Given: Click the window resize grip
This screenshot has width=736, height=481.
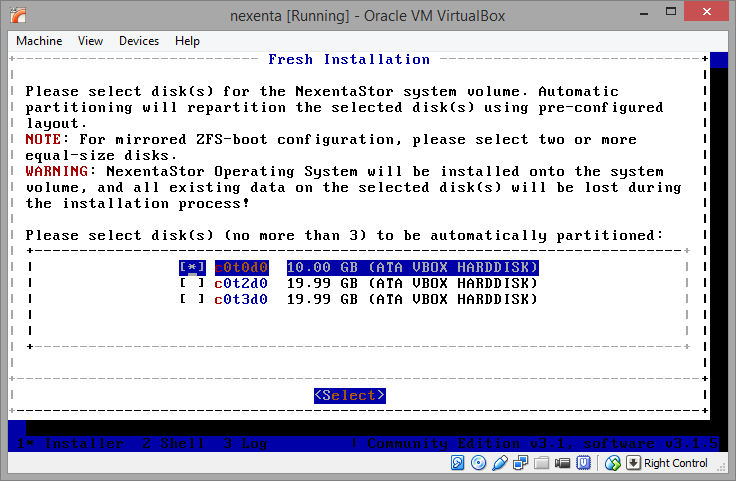Looking at the screenshot, I should [x=721, y=466].
